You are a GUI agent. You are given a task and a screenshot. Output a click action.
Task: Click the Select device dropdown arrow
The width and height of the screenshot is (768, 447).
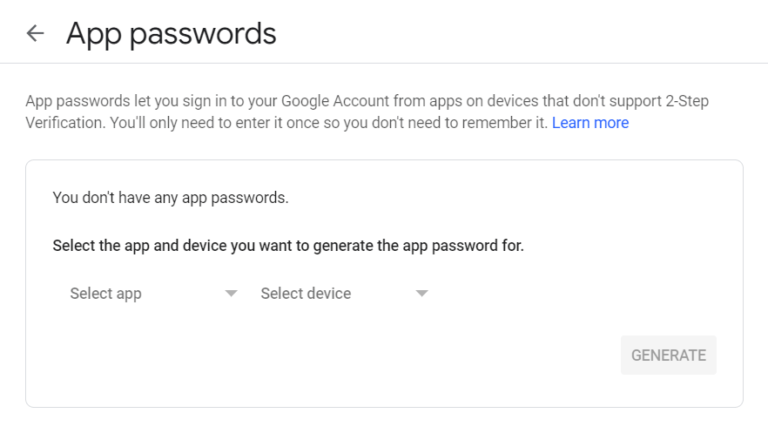[x=422, y=294]
